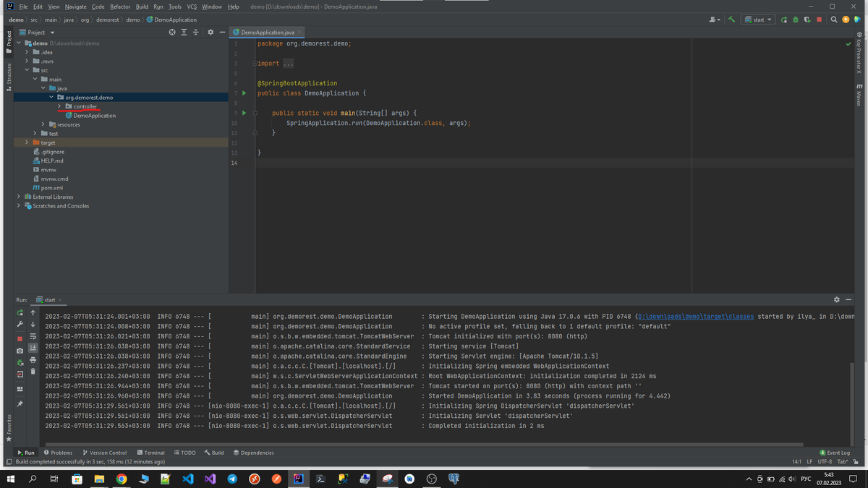The width and height of the screenshot is (868, 488).
Task: Click the run gutter arrow beside main method
Action: (244, 113)
